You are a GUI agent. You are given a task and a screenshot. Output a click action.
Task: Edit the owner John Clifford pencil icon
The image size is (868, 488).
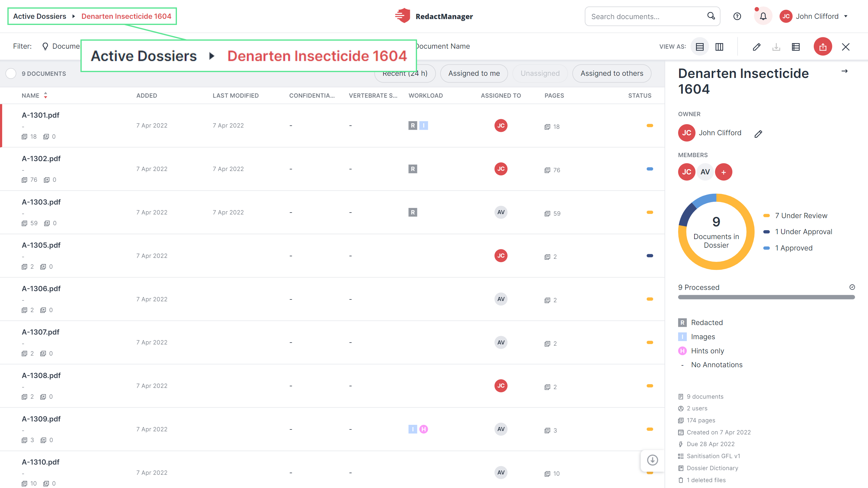pyautogui.click(x=758, y=134)
